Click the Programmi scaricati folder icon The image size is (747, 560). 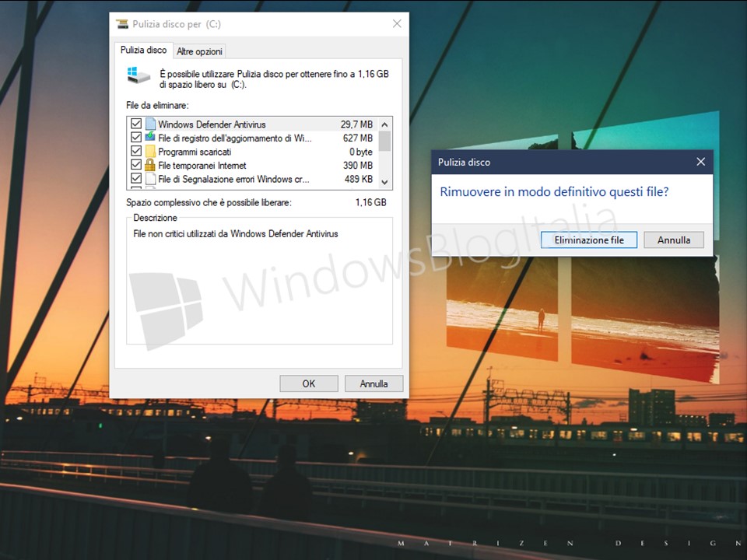click(x=150, y=152)
